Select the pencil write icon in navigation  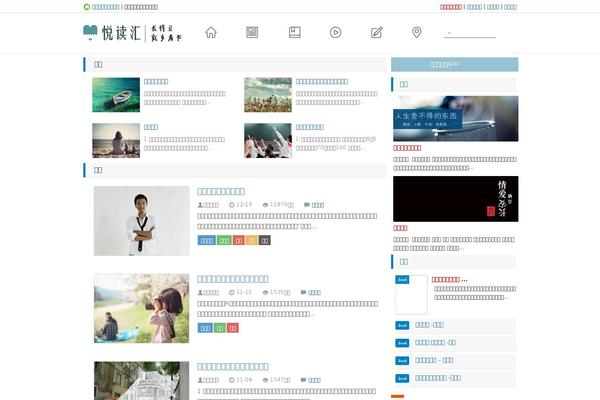[x=377, y=33]
